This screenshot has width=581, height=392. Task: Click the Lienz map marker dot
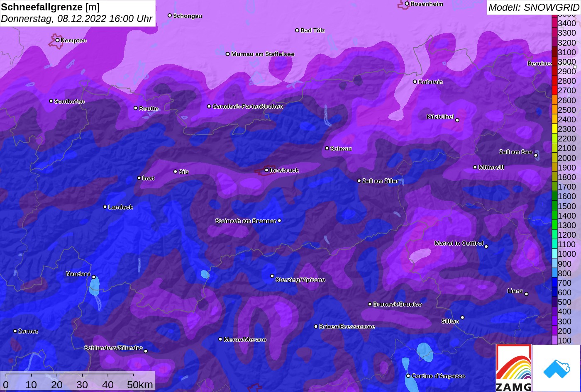point(526,294)
